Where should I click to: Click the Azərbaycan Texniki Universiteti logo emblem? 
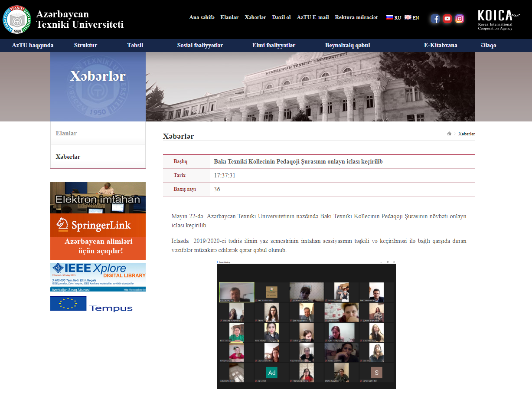(x=17, y=19)
